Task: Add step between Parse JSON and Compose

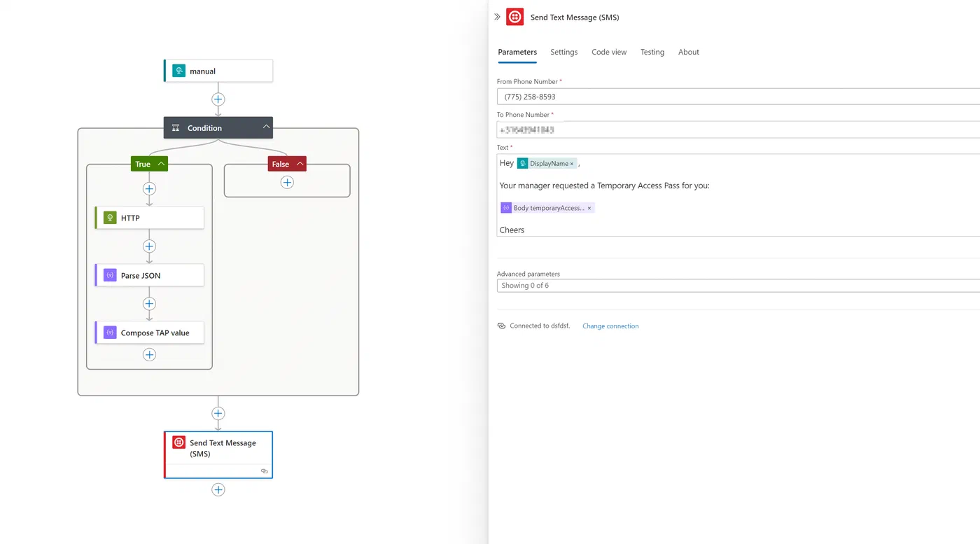Action: click(x=149, y=304)
